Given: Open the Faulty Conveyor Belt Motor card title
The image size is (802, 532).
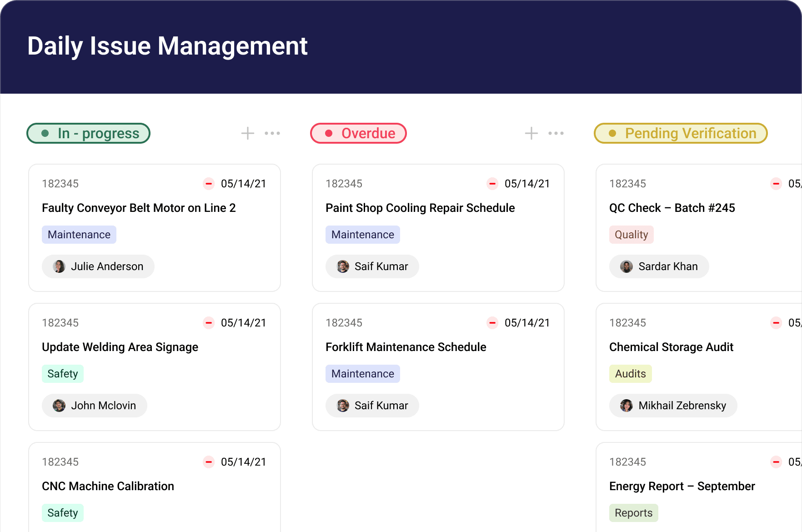Looking at the screenshot, I should pos(139,208).
